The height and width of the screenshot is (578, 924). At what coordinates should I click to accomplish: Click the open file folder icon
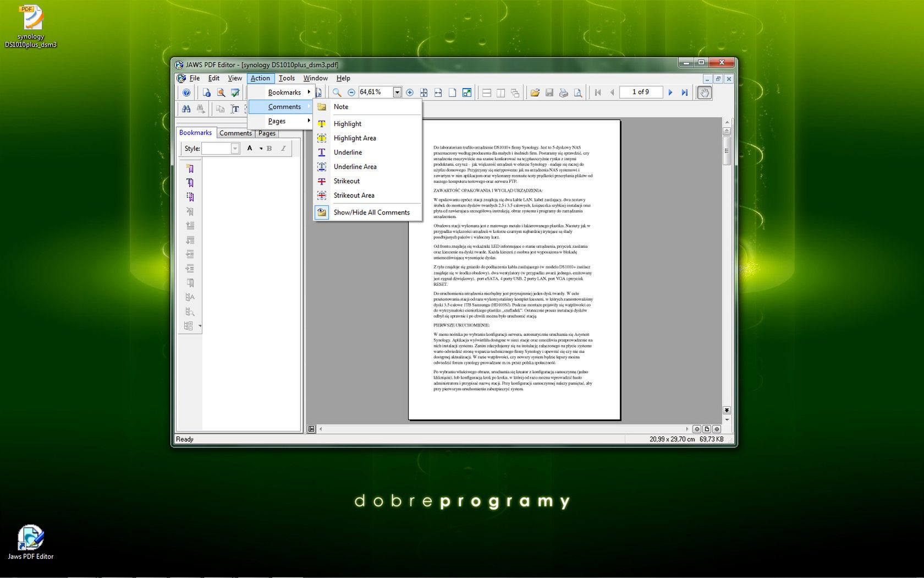pyautogui.click(x=535, y=92)
